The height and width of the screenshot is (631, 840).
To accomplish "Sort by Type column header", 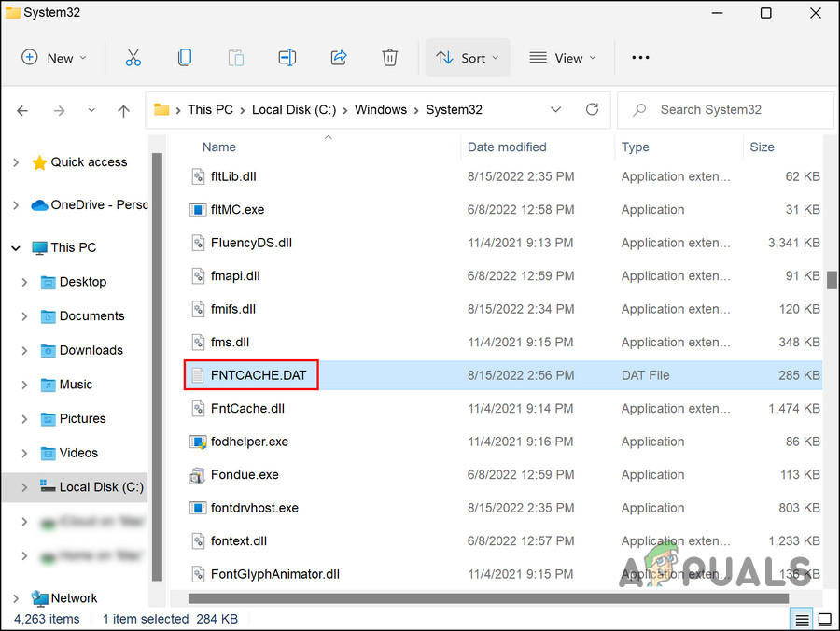I will click(x=636, y=147).
